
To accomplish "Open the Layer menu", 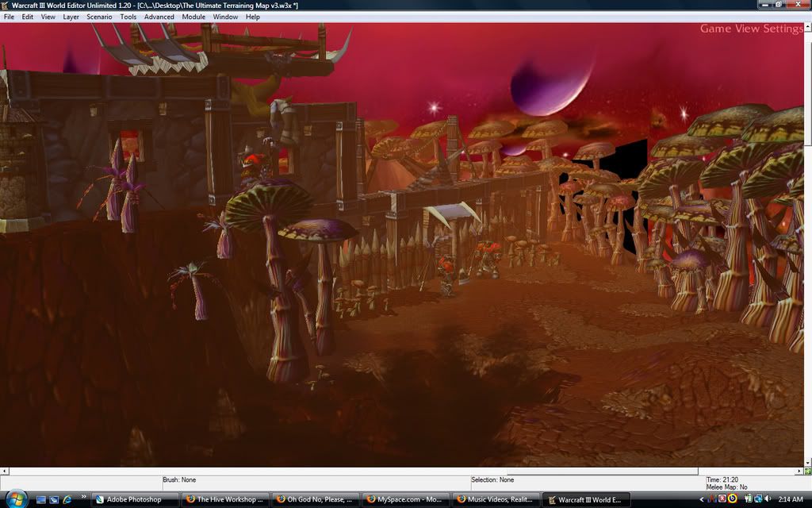I will (71, 17).
